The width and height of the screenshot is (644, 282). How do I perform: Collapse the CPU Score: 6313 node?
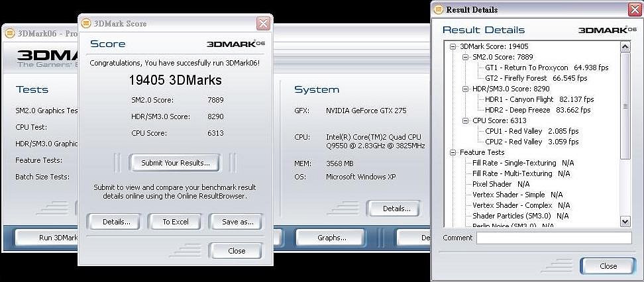pos(466,120)
